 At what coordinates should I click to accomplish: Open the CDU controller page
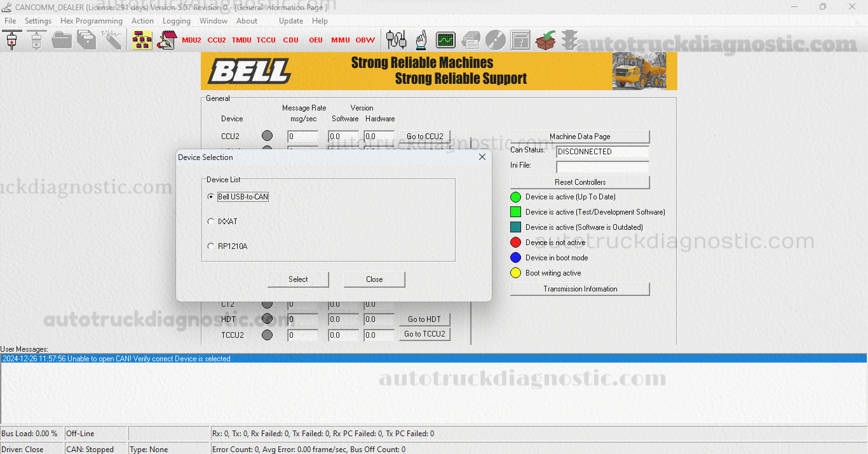(291, 40)
